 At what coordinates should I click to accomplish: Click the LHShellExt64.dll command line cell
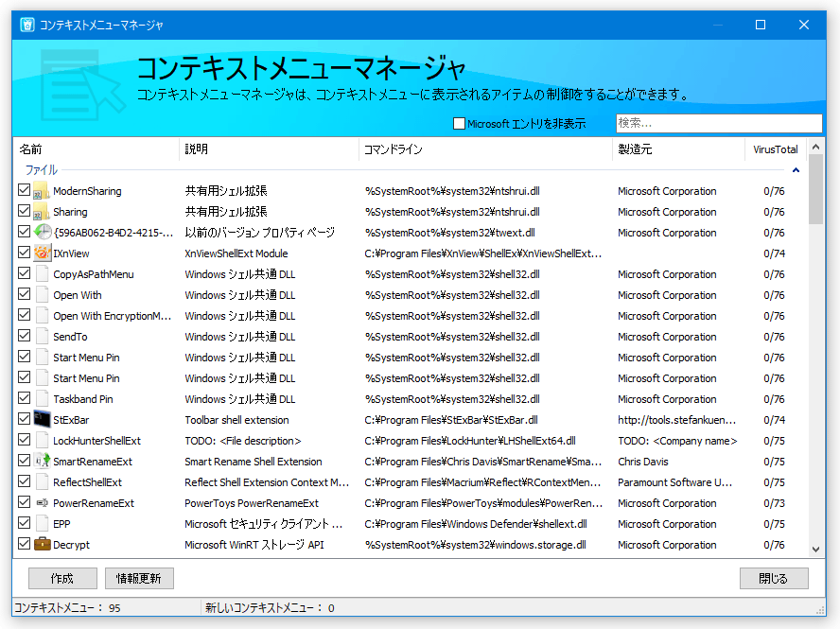point(470,442)
